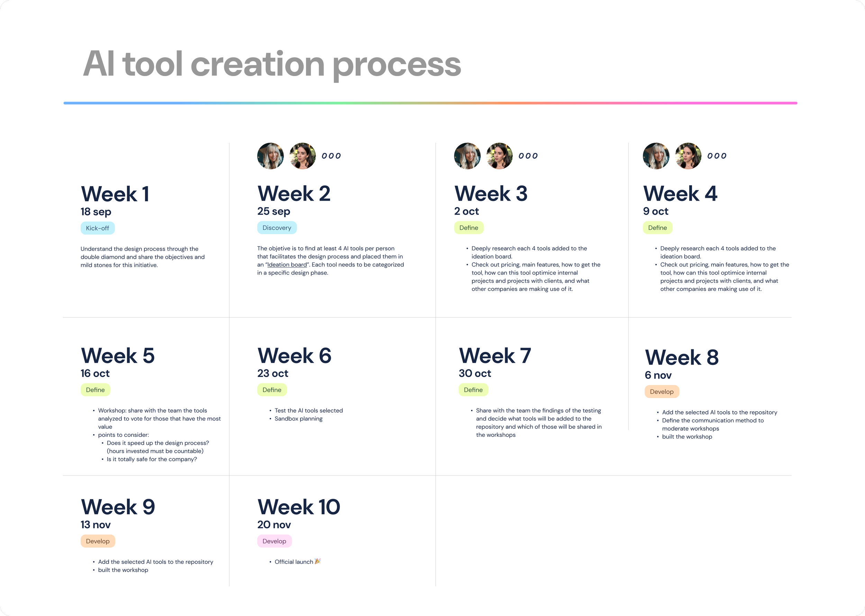Click the dark-haired avatar above Week 3
The width and height of the screenshot is (865, 616).
pyautogui.click(x=499, y=156)
